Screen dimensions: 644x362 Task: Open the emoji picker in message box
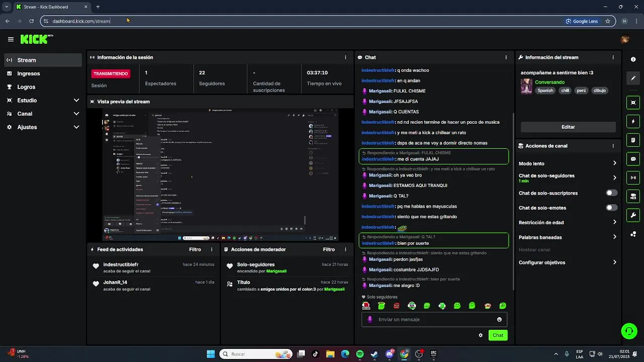point(499,319)
